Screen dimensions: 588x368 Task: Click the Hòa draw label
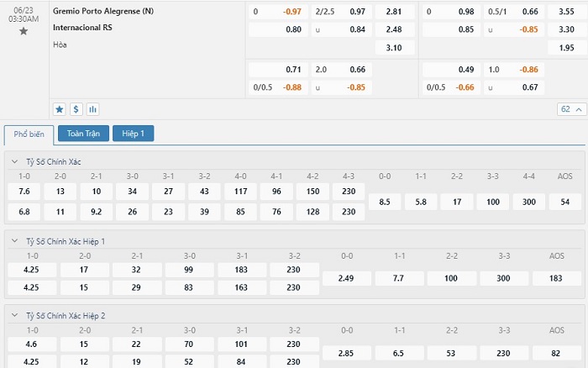[x=60, y=45]
